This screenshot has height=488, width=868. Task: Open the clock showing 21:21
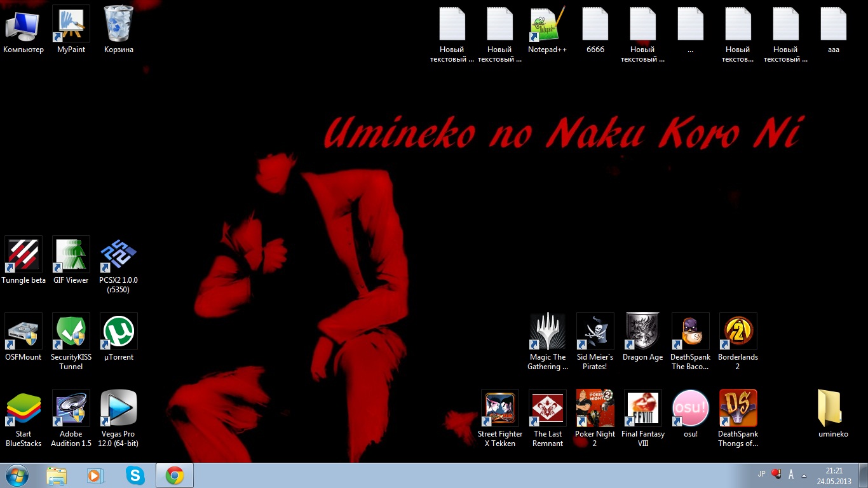pos(834,476)
